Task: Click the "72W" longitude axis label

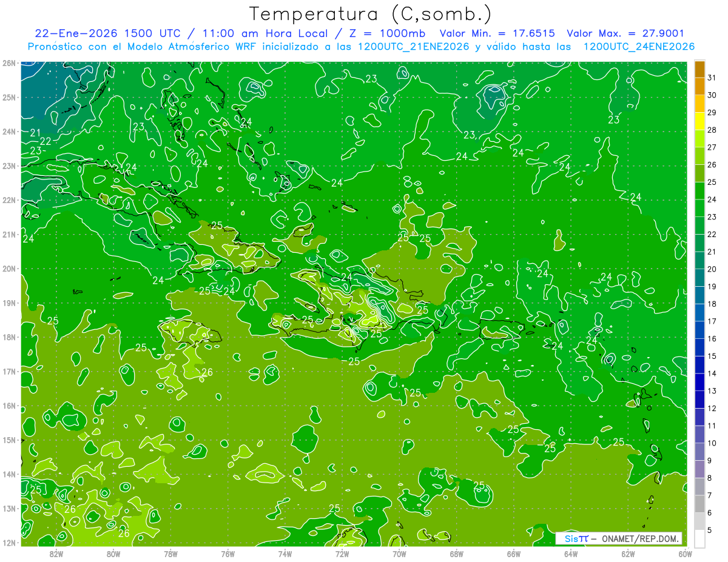Action: click(342, 553)
